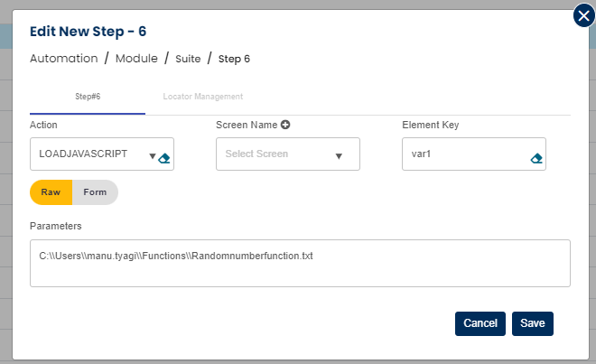
Task: Focus the Element Key field containing var1
Action: 464,154
